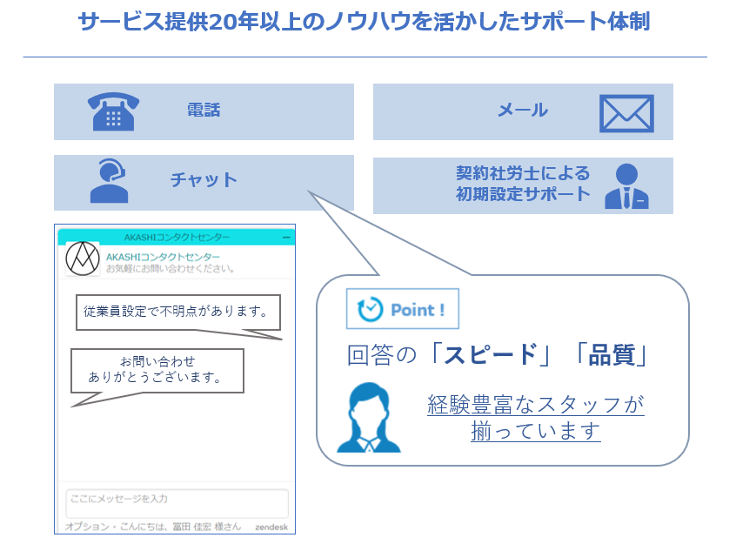Select the メール support label
Screen dimensions: 756x551
click(x=522, y=110)
